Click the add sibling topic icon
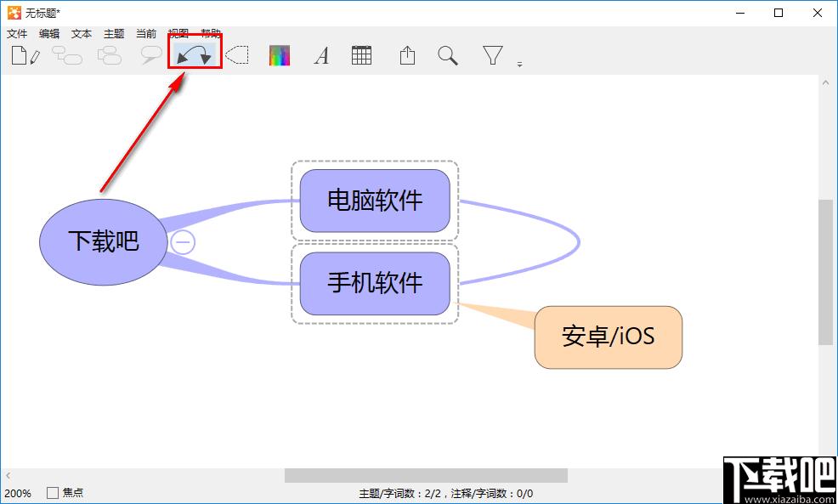838x504 pixels. pyautogui.click(x=110, y=55)
